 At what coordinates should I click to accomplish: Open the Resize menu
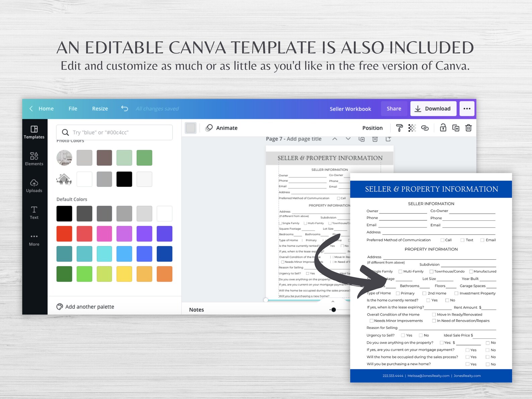pos(100,109)
